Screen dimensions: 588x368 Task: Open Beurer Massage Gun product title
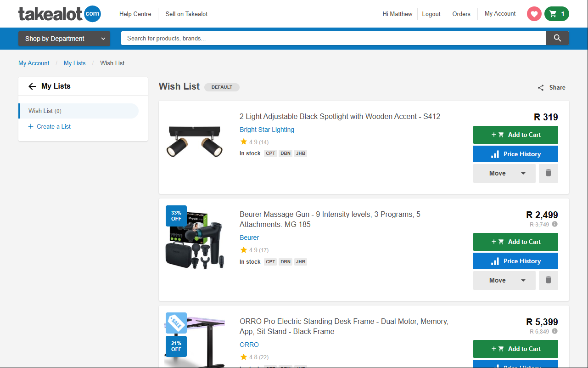(330, 219)
